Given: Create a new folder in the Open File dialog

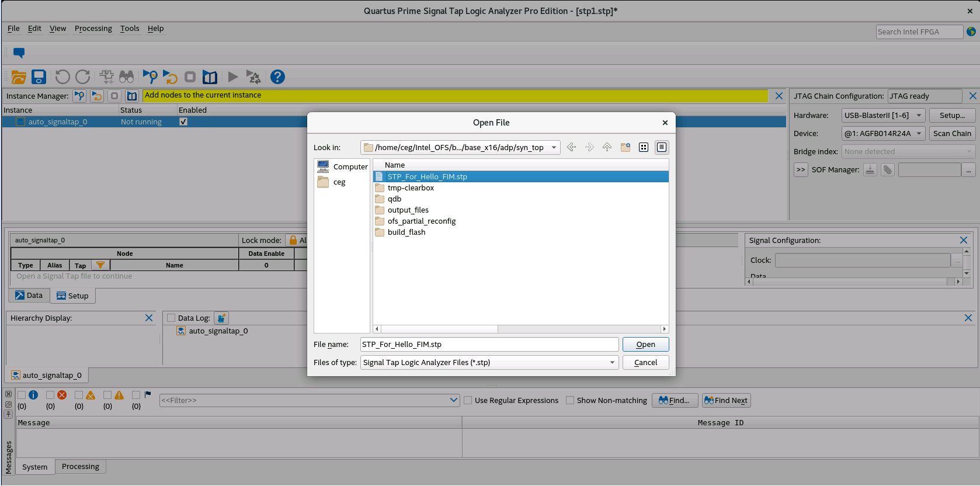Looking at the screenshot, I should 625,147.
